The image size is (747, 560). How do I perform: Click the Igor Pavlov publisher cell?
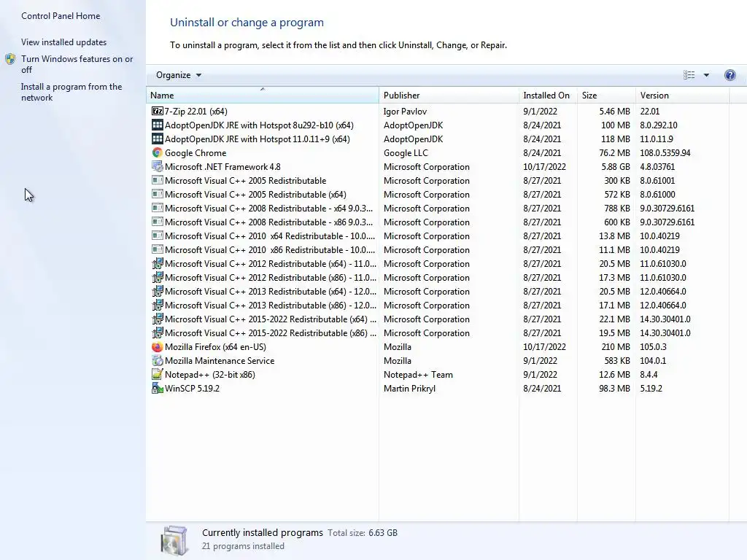coord(405,111)
